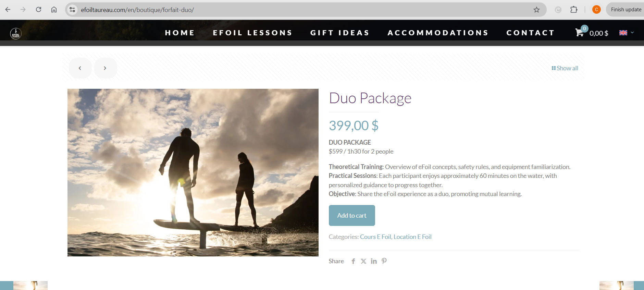This screenshot has width=644, height=290.
Task: Open GIFT IDEAS menu
Action: (340, 33)
